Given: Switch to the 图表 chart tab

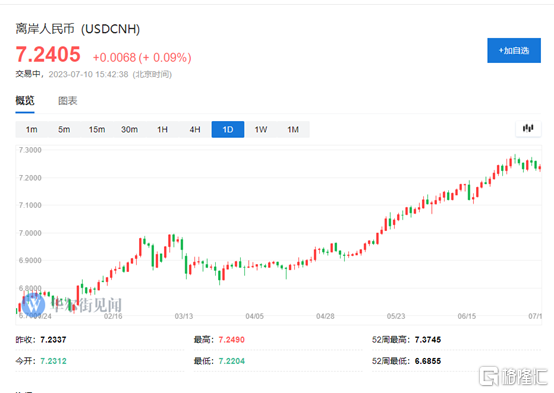Looking at the screenshot, I should click(67, 101).
